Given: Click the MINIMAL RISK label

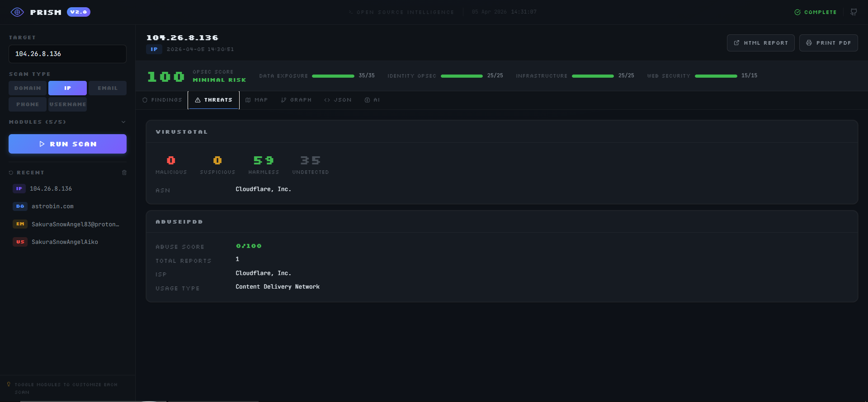Looking at the screenshot, I should coord(219,80).
